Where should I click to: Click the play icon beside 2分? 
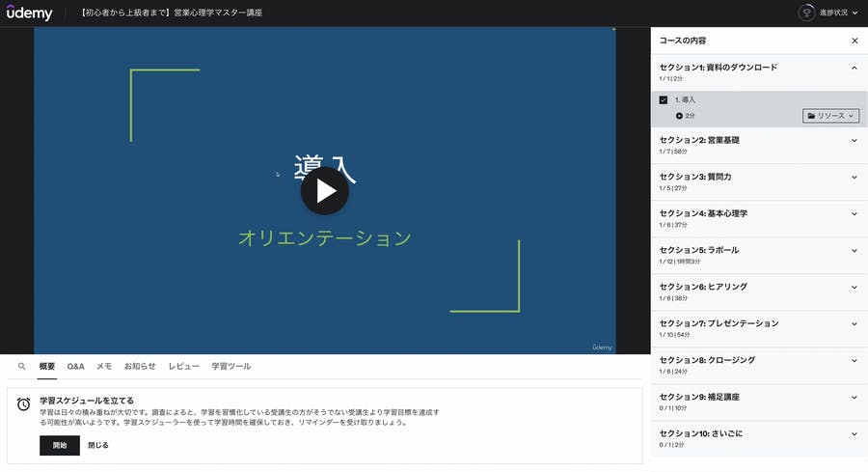click(679, 116)
